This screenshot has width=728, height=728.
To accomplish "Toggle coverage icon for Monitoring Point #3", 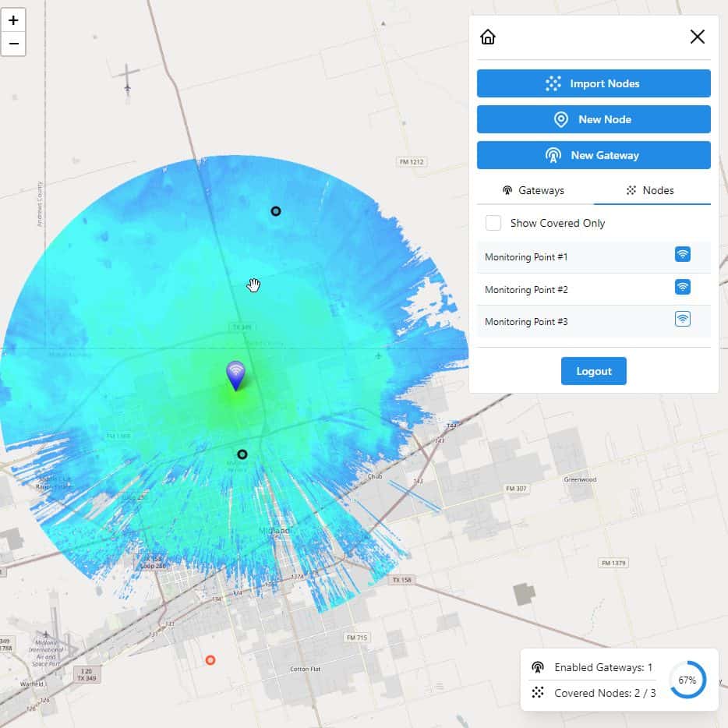I will 682,319.
